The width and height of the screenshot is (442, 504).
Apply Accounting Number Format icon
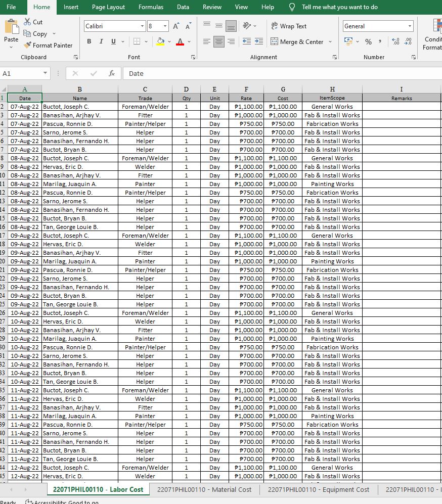point(348,41)
